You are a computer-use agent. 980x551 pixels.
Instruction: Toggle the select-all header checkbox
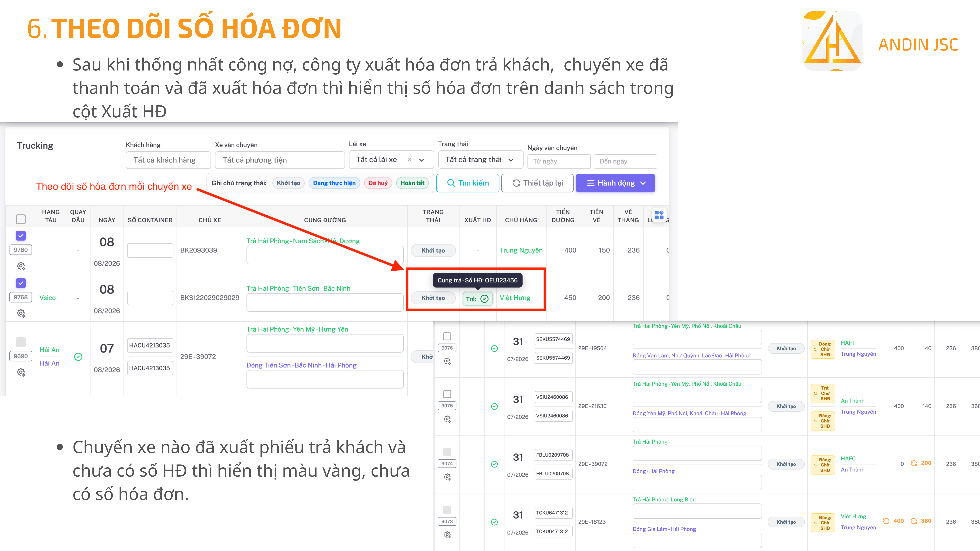tap(21, 219)
